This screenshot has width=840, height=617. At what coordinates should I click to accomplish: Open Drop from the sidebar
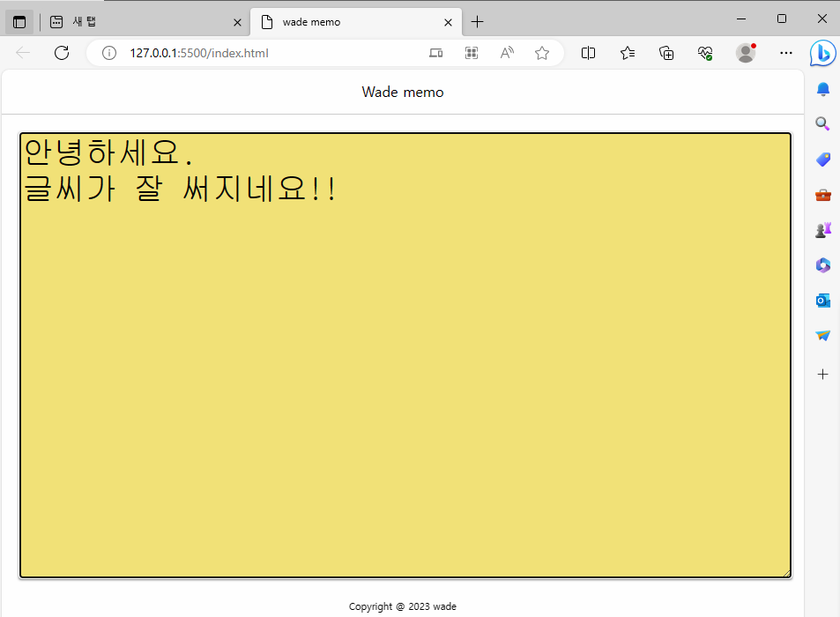pos(822,335)
